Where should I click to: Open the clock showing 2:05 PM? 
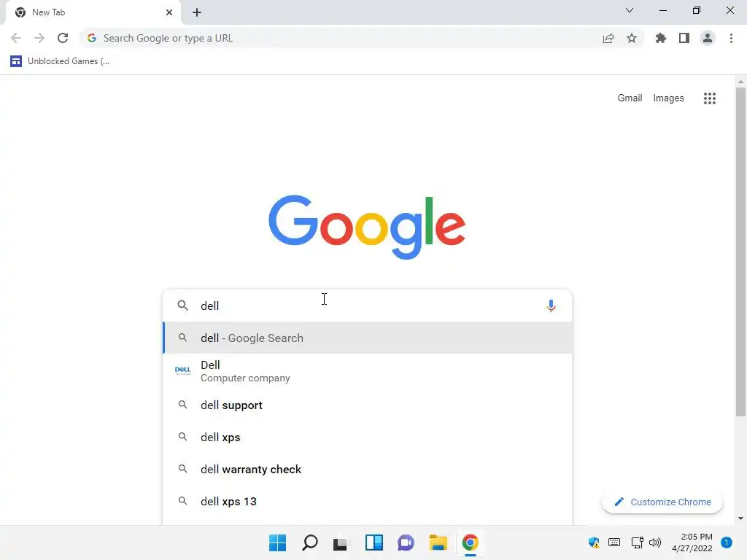tap(692, 542)
